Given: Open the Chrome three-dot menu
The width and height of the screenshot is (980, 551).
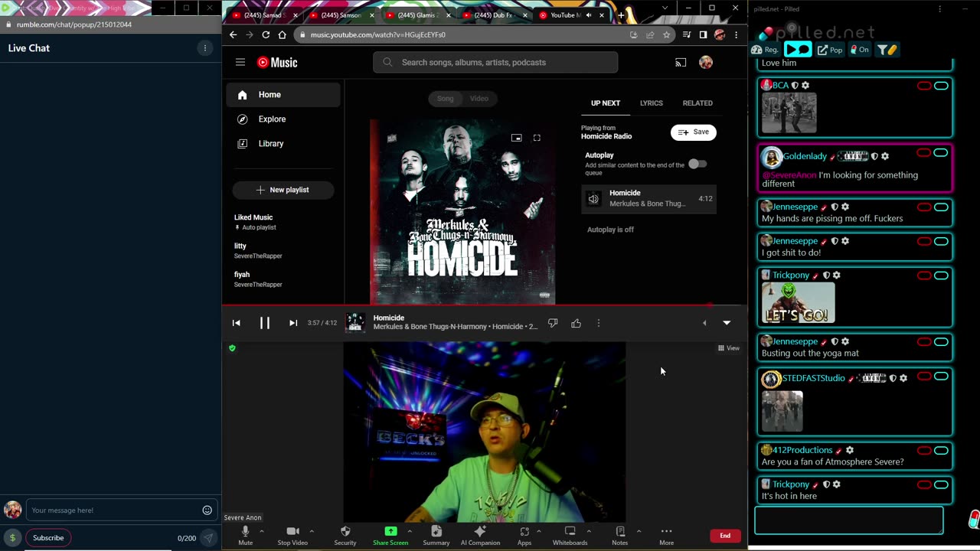Looking at the screenshot, I should pos(737,34).
